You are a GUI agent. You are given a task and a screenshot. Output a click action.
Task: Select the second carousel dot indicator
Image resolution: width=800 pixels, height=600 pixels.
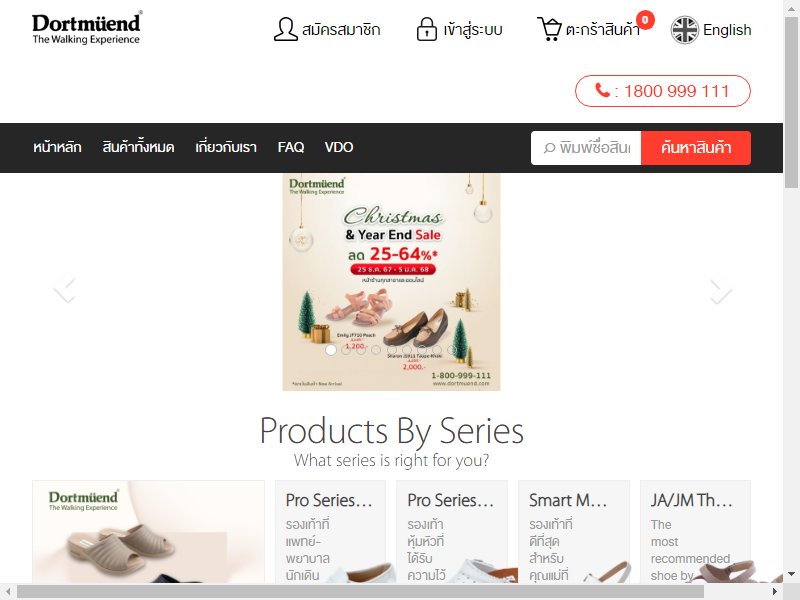[346, 350]
